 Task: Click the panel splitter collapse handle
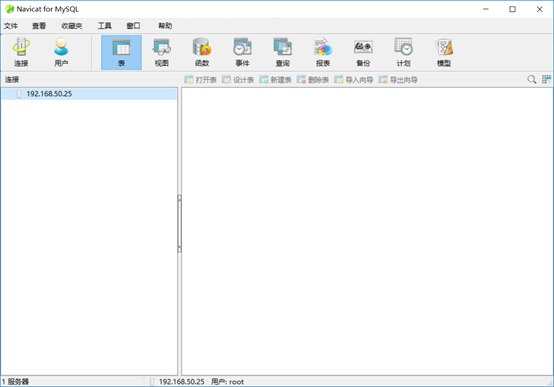(179, 223)
